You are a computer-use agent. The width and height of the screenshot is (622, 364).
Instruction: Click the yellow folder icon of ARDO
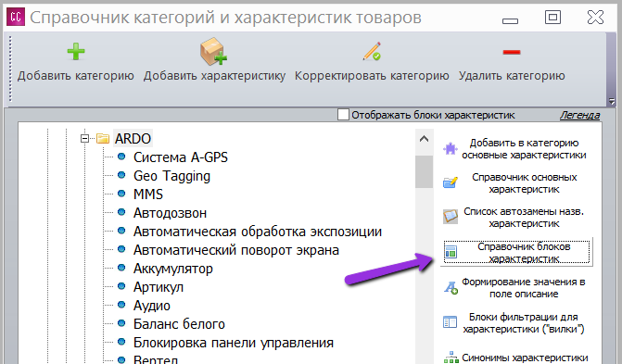point(103,138)
